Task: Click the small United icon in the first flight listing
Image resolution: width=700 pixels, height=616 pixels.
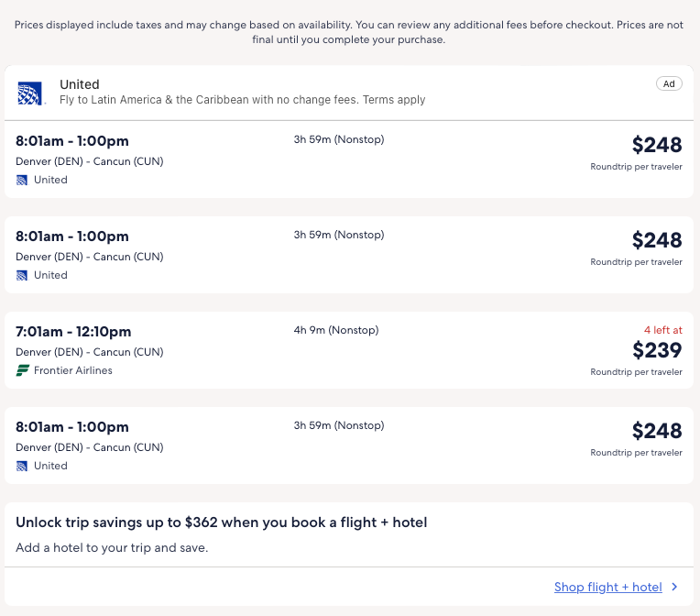Action: click(23, 180)
